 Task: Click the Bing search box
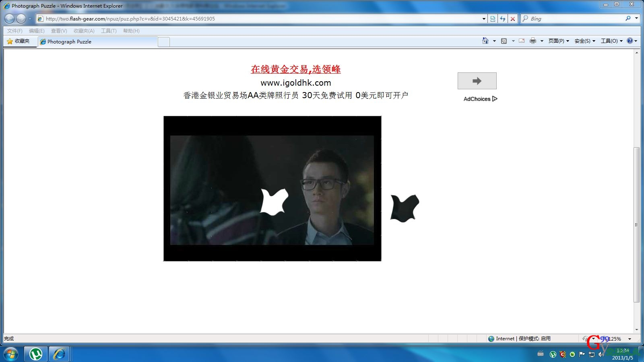tap(576, 19)
